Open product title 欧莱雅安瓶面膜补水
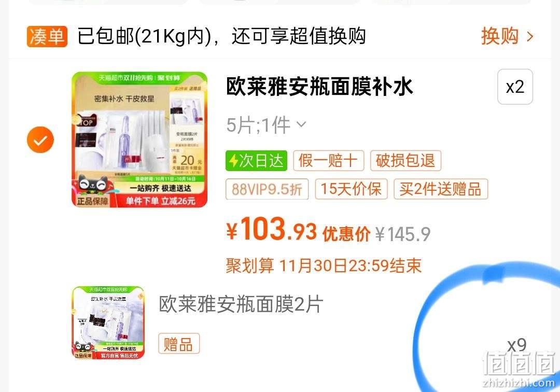The width and height of the screenshot is (560, 392). tap(319, 87)
